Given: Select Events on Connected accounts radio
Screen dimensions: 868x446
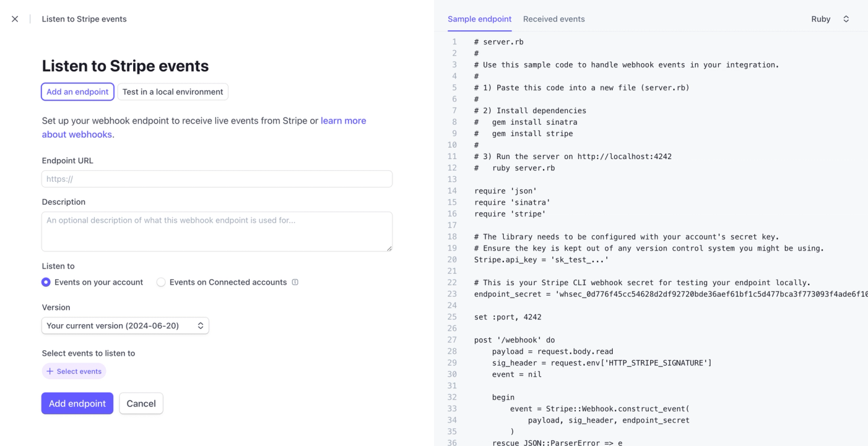Looking at the screenshot, I should 161,282.
